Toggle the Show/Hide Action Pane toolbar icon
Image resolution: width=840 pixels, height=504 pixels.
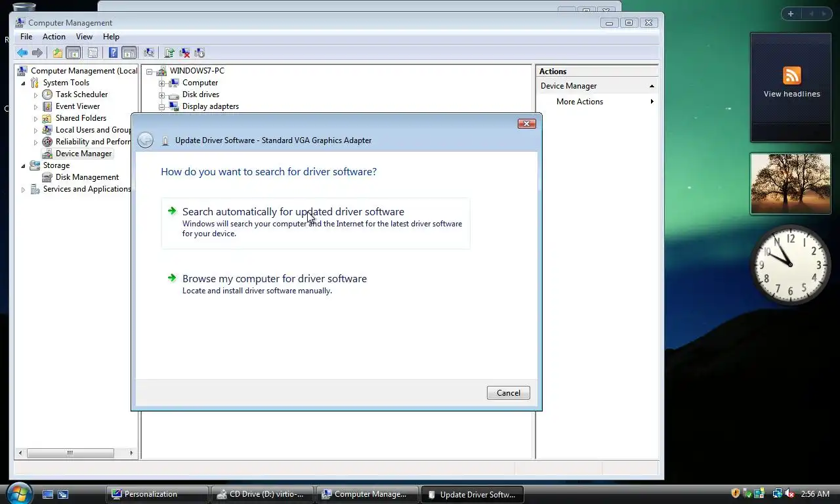point(129,53)
